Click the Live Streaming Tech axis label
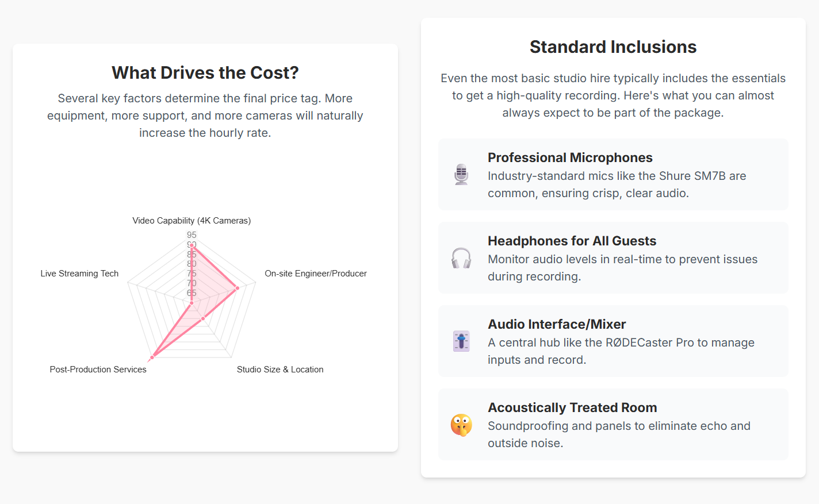 click(x=79, y=274)
